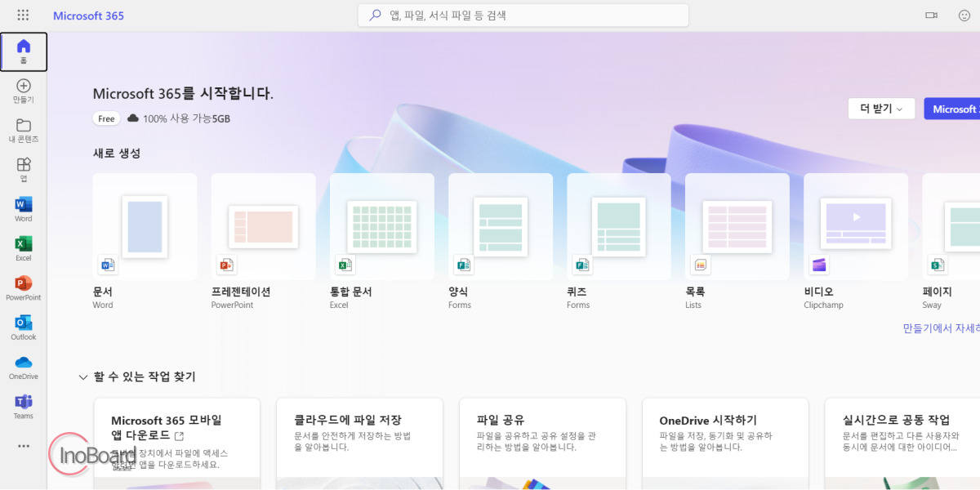The width and height of the screenshot is (980, 490).
Task: Click the Word badge on document card
Action: click(x=107, y=265)
